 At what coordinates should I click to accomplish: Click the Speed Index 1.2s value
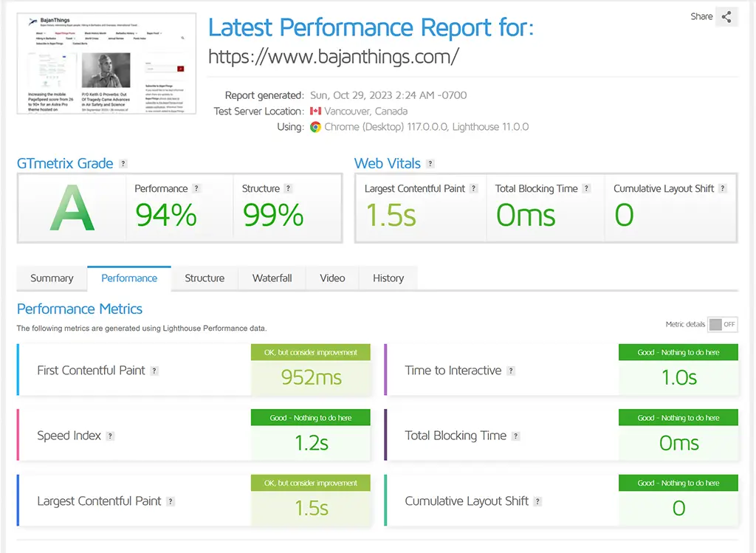click(312, 443)
